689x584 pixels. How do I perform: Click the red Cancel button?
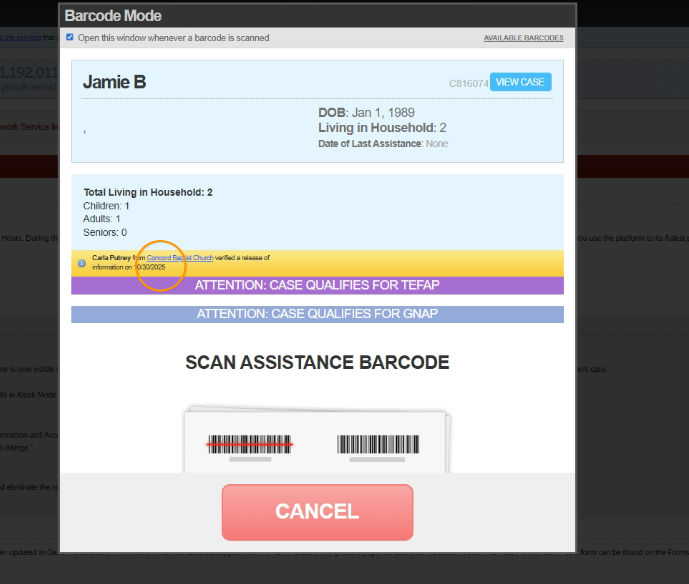[x=317, y=512]
